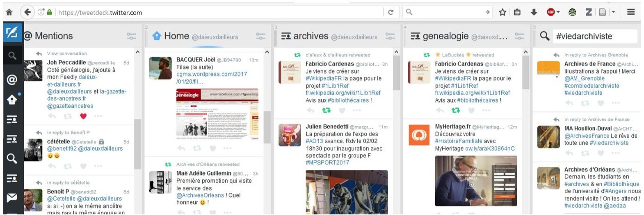Go back to previous page in browser
The width and height of the screenshot is (644, 215).
pyautogui.click(x=27, y=12)
